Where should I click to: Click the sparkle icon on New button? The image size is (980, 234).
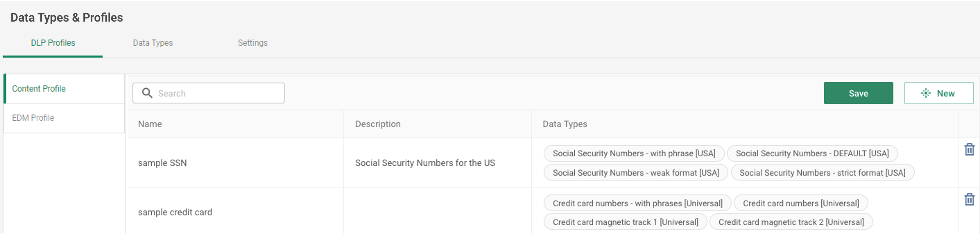[x=925, y=93]
